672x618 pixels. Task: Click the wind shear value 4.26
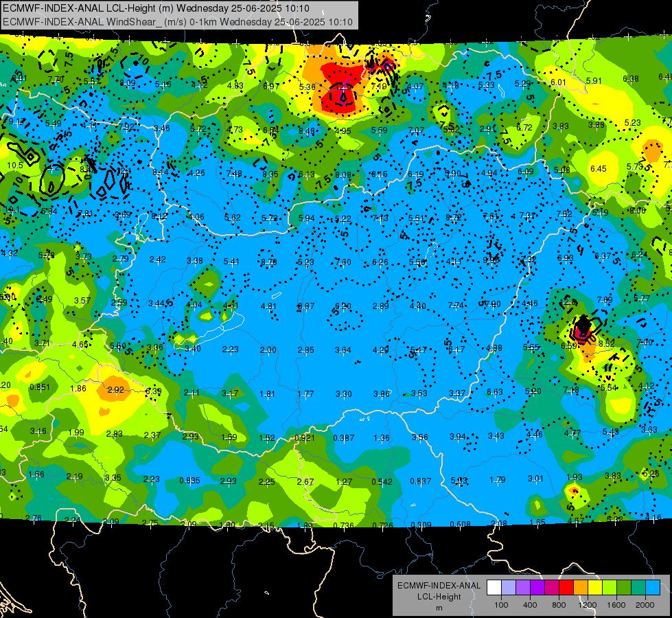pos(197,173)
